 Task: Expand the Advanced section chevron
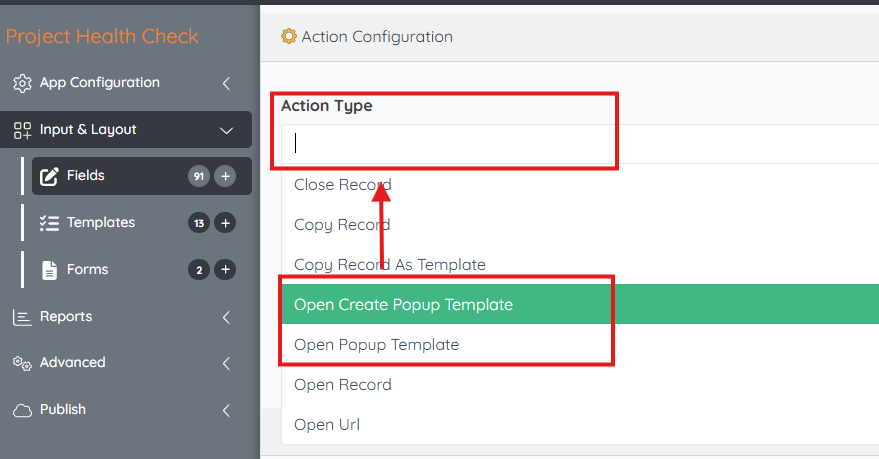point(226,363)
